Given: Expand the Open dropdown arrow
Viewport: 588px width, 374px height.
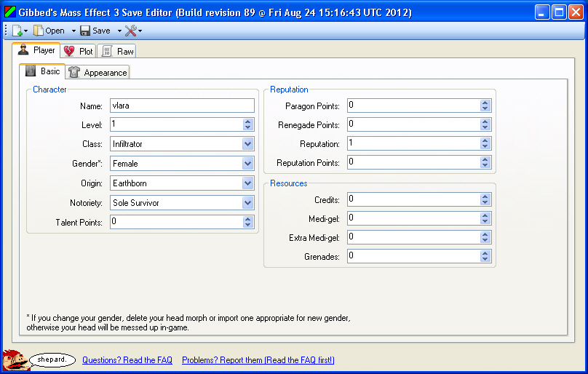Looking at the screenshot, I should pyautogui.click(x=73, y=31).
